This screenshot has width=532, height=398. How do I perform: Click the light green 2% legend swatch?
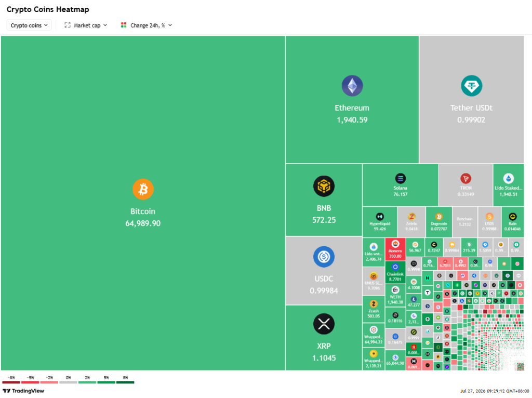tap(87, 382)
